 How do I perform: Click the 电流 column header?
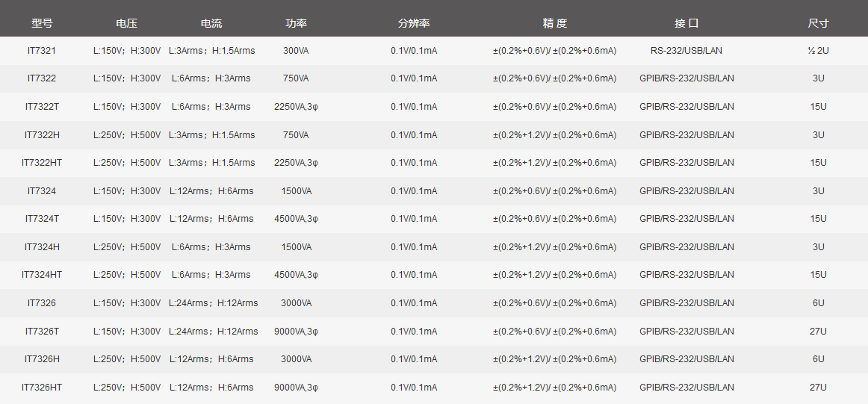point(211,23)
